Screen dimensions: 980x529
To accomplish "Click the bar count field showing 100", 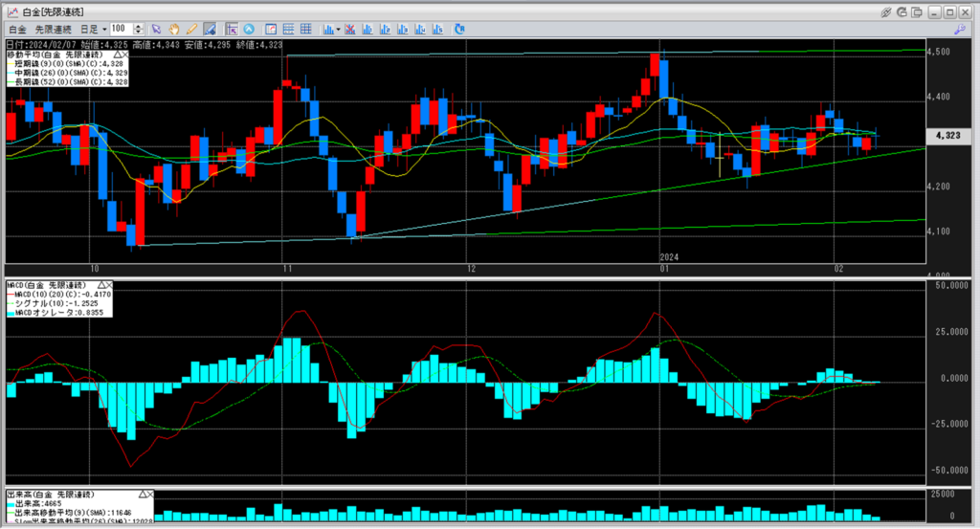I will 122,29.
